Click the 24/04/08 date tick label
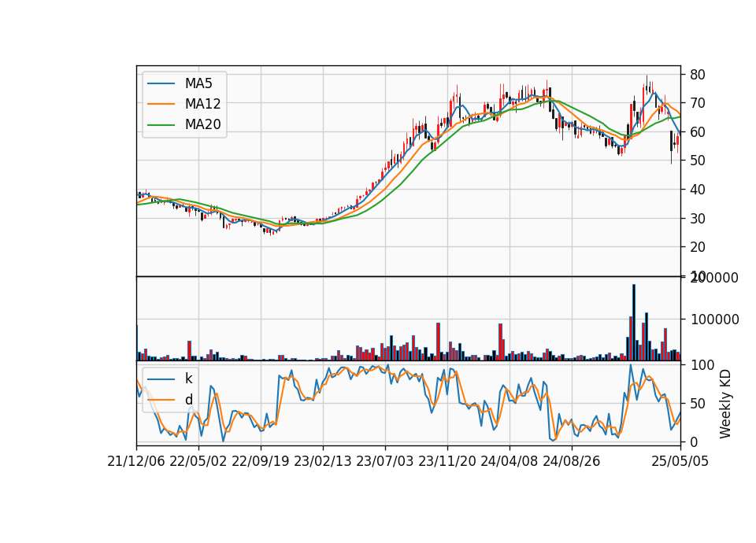Image resolution: width=756 pixels, height=543 pixels. coord(510,462)
